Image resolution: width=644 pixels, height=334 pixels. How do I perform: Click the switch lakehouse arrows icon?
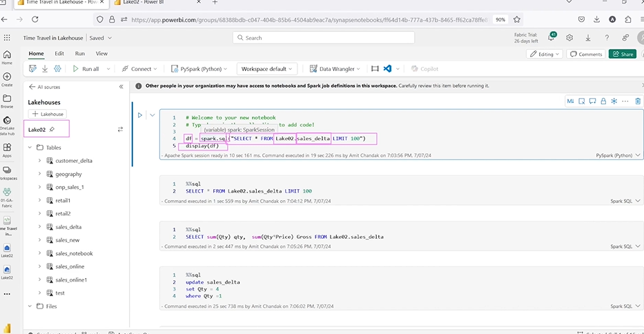point(120,130)
